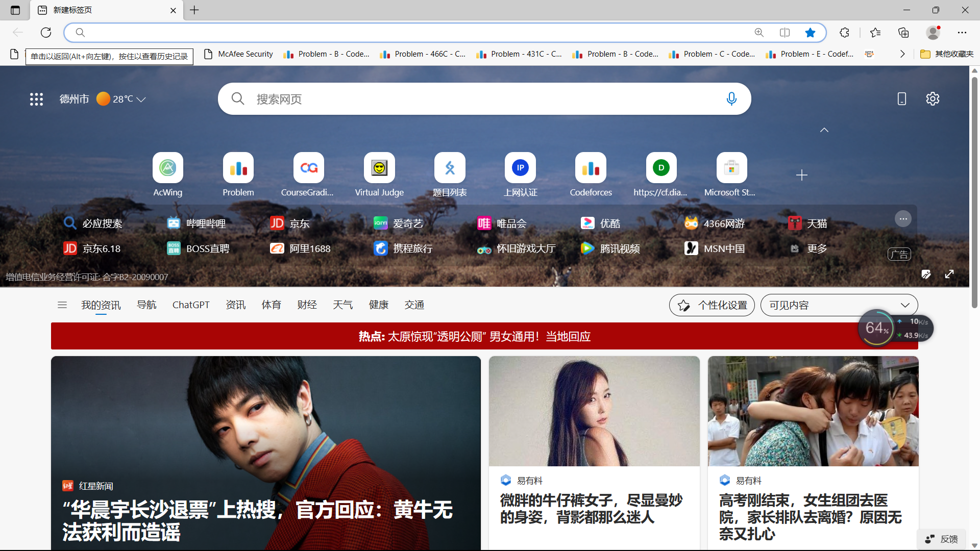This screenshot has height=551, width=980.
Task: Open the Codeforces quick link tile
Action: [591, 168]
